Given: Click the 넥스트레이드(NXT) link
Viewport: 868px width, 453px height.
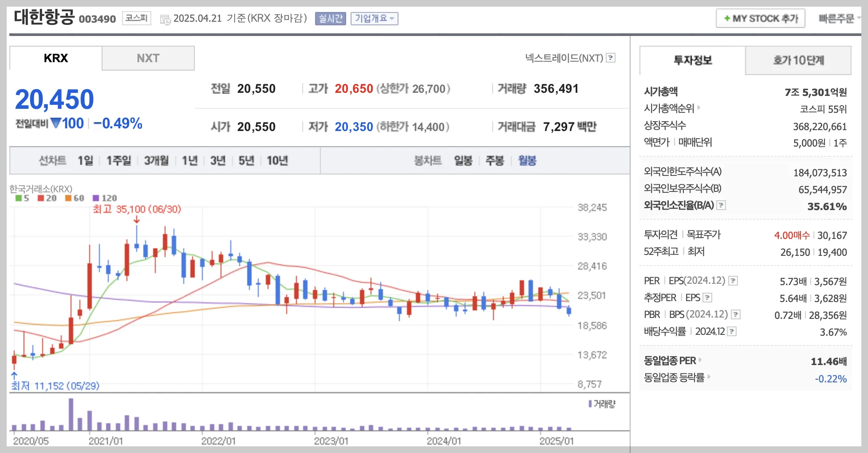Looking at the screenshot, I should point(564,58).
